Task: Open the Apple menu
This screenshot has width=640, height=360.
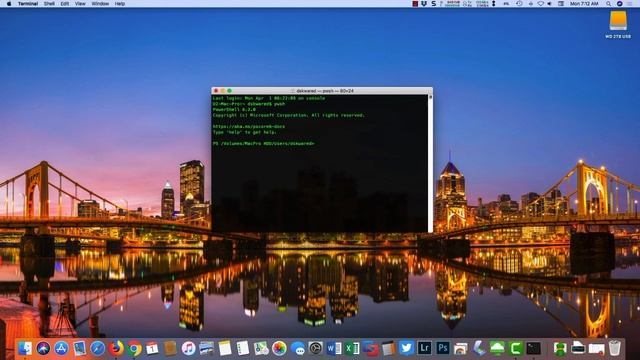Action: click(9, 4)
